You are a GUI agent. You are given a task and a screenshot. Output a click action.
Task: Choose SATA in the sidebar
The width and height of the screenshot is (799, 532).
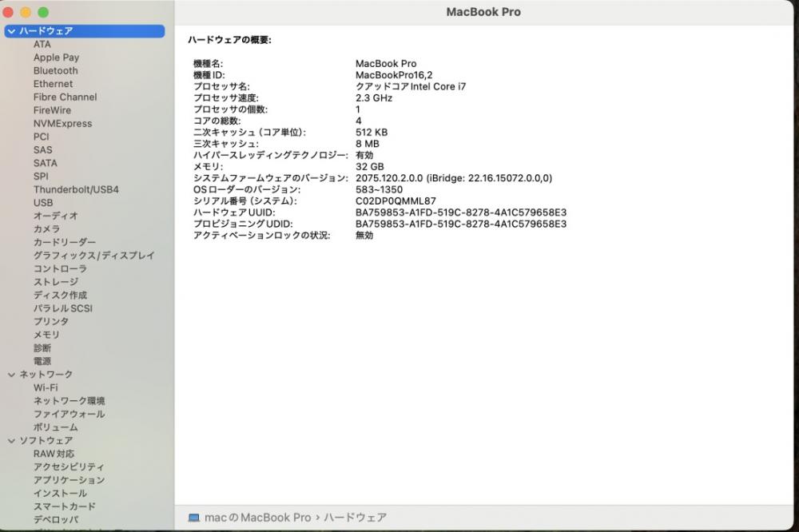pos(46,163)
